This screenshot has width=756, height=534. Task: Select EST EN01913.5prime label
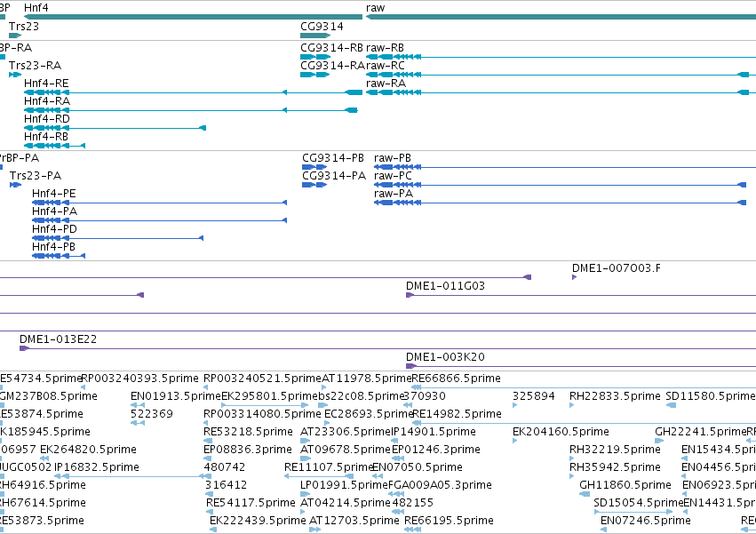[176, 396]
